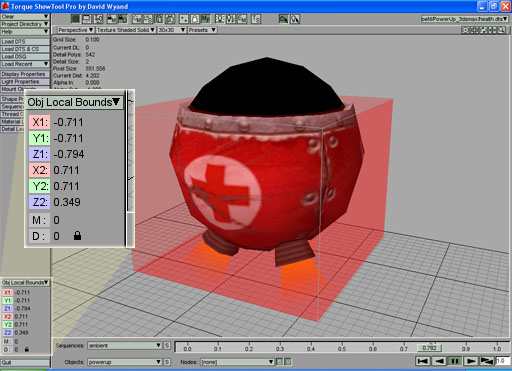Open the Clear dropdown menu

tap(25, 16)
